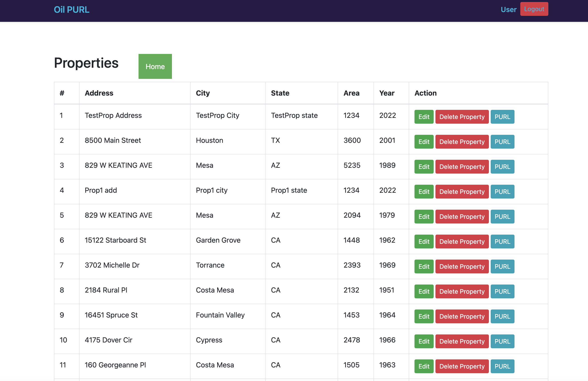Viewport: 588px width, 381px height.
Task: Edit the 15122 Starboard St property
Action: tap(424, 242)
